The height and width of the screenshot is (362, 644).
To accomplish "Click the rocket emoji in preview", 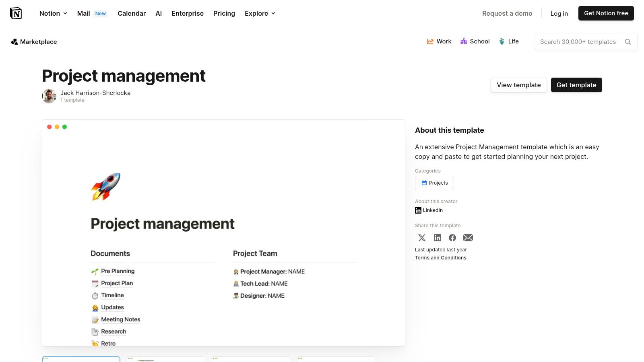I will (106, 187).
